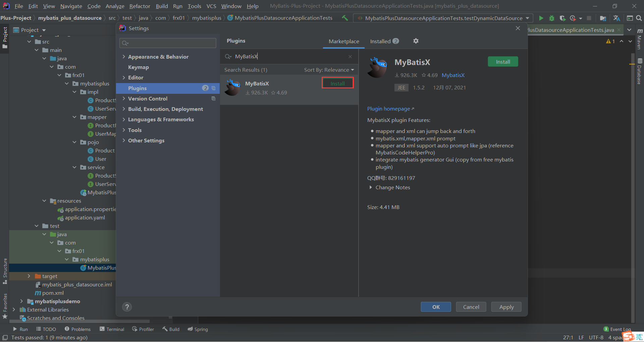Expand Languages & Frameworks section

pos(124,119)
